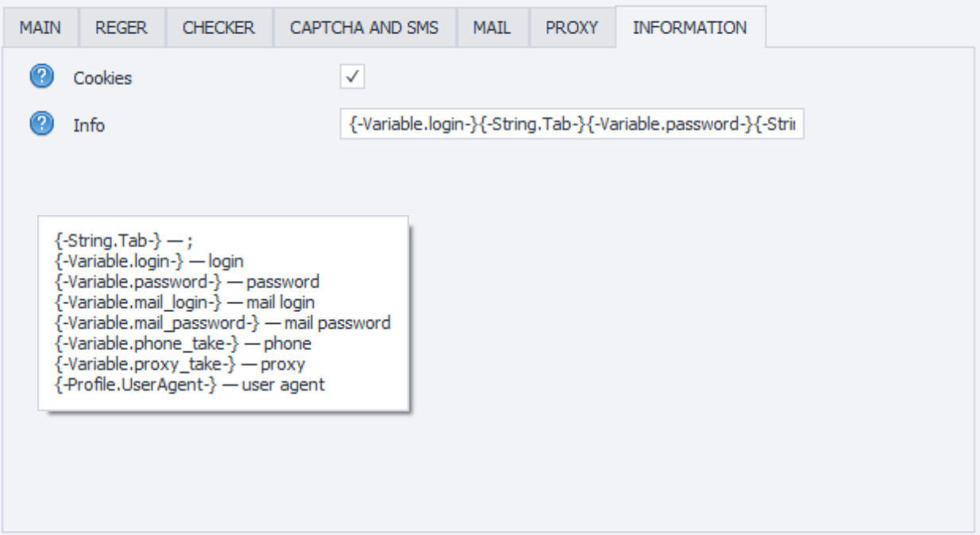Switch to the MAIN tab
Screen dimensions: 980x535
(x=41, y=27)
